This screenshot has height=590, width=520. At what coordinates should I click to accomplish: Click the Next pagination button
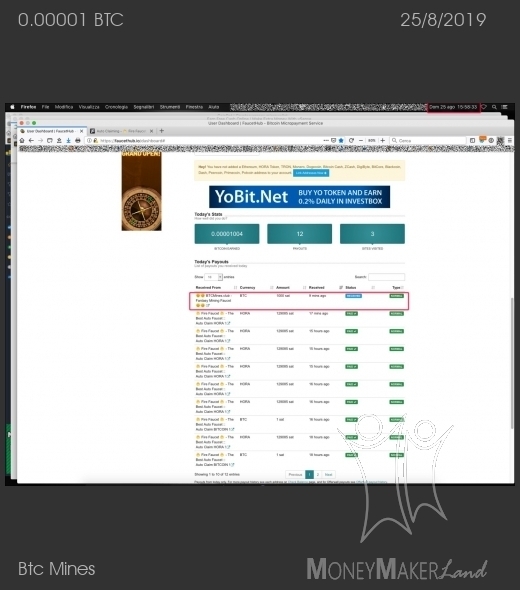(x=328, y=474)
